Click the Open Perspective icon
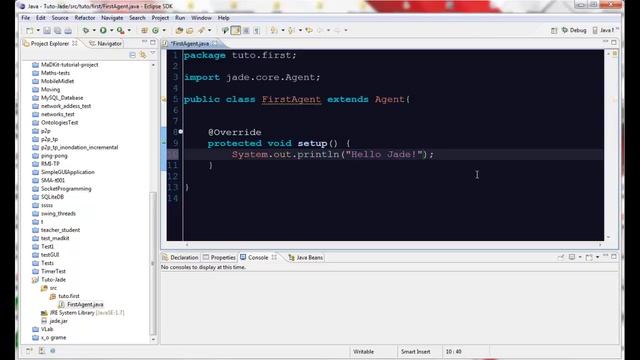The width and height of the screenshot is (640, 360). pos(554,30)
